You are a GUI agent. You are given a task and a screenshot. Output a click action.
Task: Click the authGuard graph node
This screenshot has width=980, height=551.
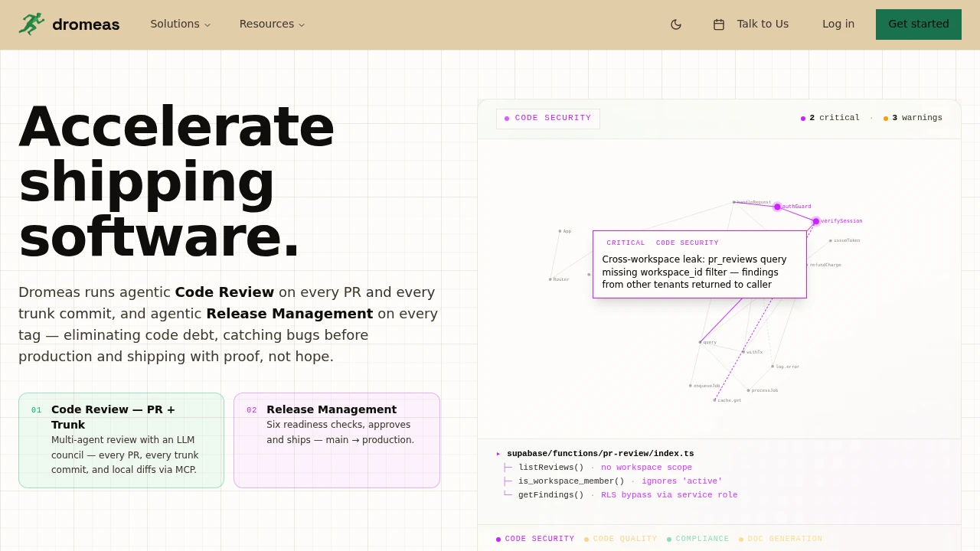click(777, 207)
